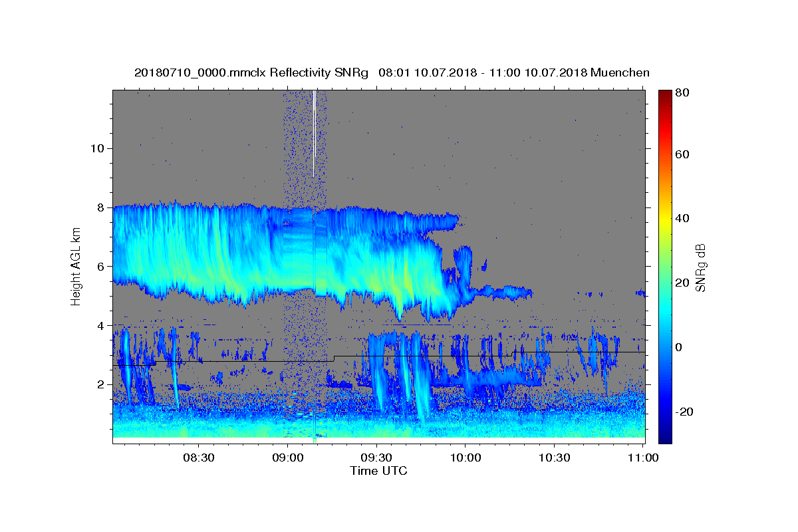Click the white vertical line near the plot top
Viewport: 798px width, 532px height.
pos(314,133)
